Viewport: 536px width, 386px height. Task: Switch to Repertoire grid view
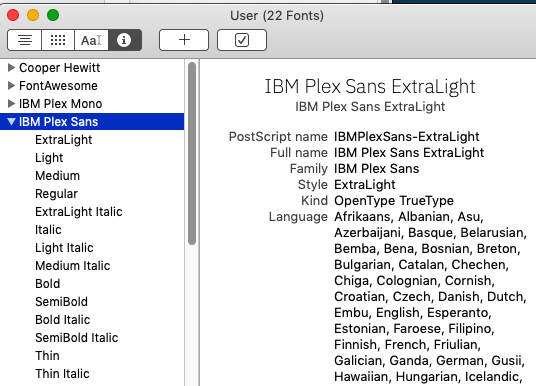[x=58, y=40]
